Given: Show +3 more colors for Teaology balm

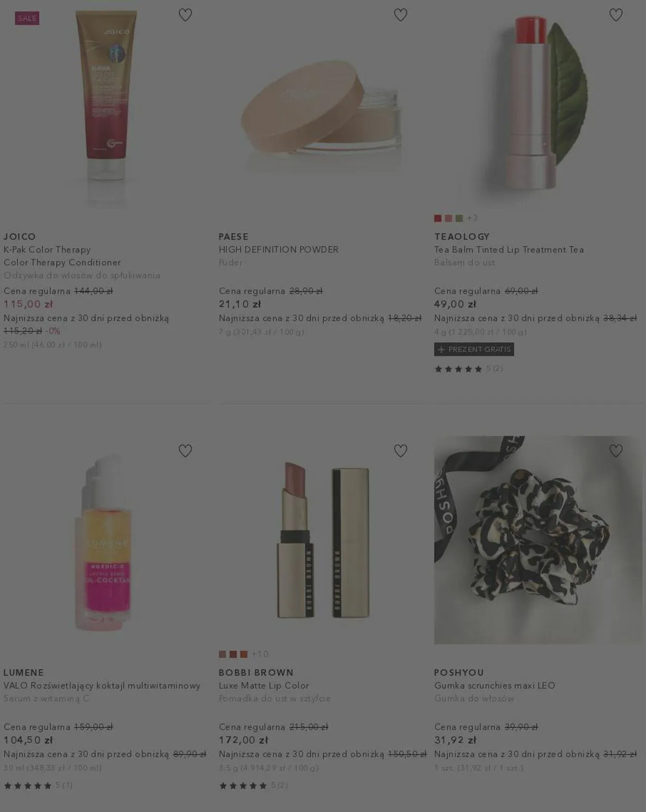Looking at the screenshot, I should [472, 218].
